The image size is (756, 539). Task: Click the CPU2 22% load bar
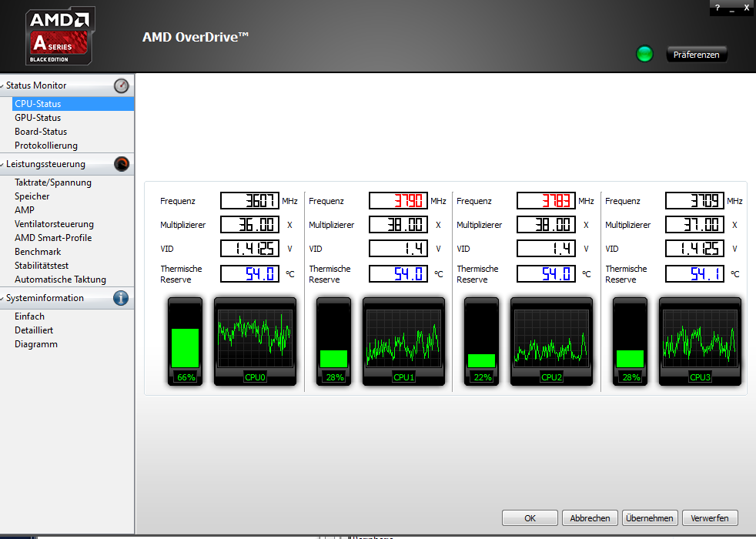pyautogui.click(x=481, y=341)
